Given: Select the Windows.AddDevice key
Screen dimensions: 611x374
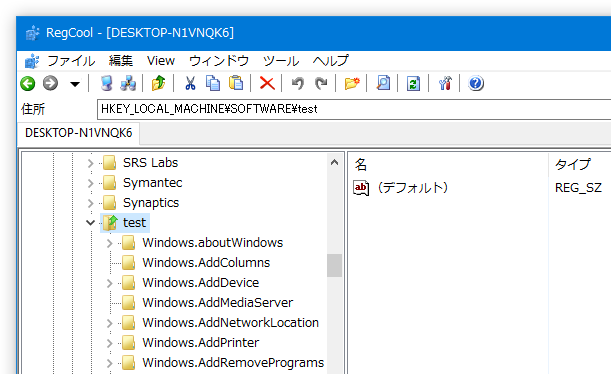Looking at the screenshot, I should pyautogui.click(x=201, y=283).
